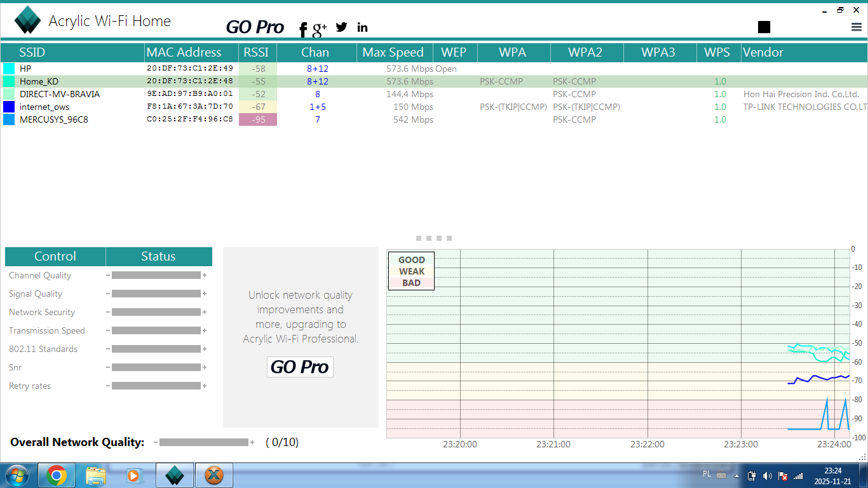Screen dimensions: 868x488
Task: Click vendor TP-LINK TECHNOLOGIES CO.LT
Action: [x=806, y=107]
